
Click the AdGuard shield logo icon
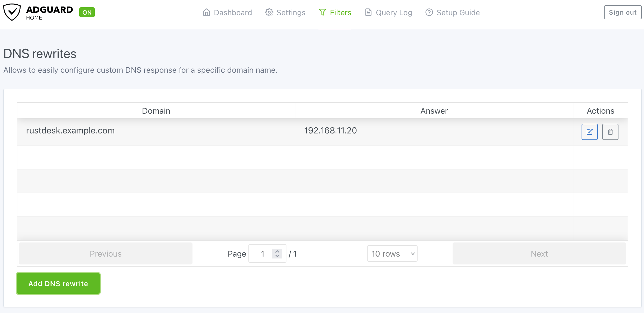pyautogui.click(x=12, y=12)
